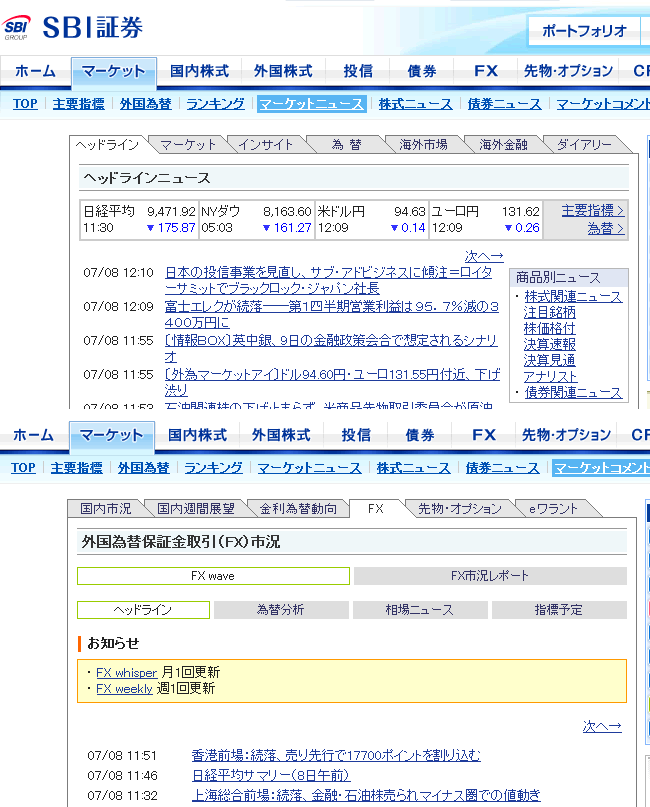Screen dimensions: 650x807
Task: Open ホーム in the lower page's navigation bar
Action: coord(33,435)
